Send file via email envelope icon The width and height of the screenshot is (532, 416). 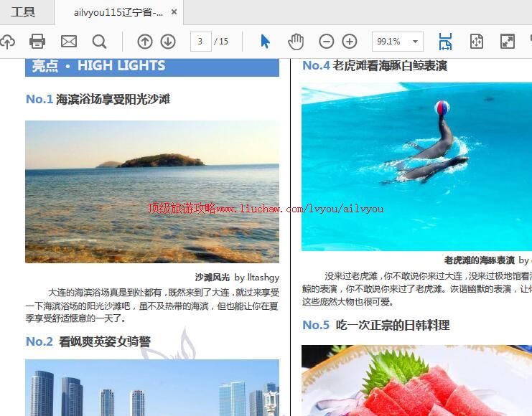coord(68,42)
